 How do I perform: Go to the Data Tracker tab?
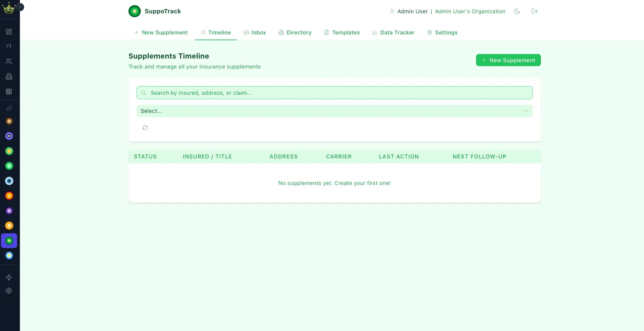click(393, 33)
